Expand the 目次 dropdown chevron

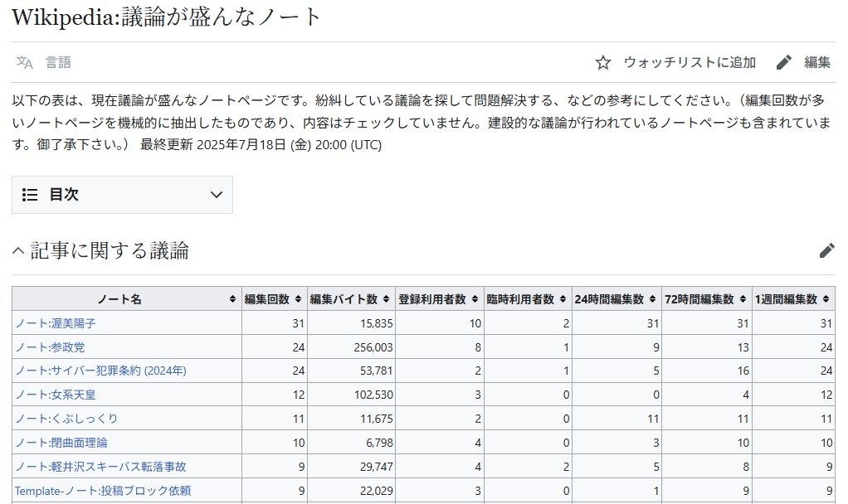(x=217, y=195)
